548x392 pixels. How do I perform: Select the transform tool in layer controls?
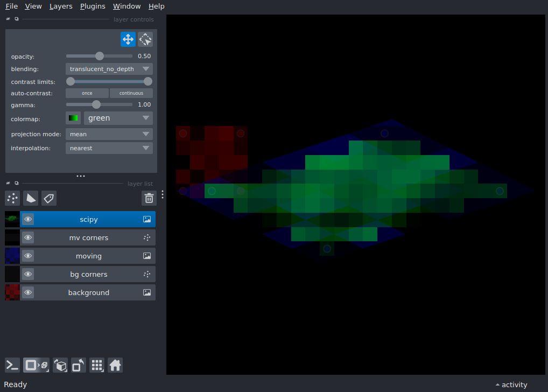145,39
